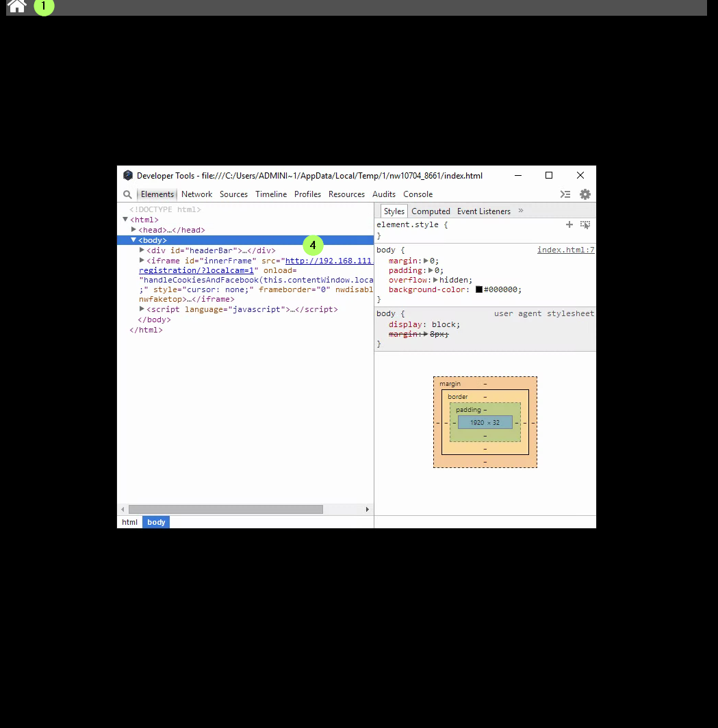Image resolution: width=718 pixels, height=728 pixels.
Task: Click the scrollbar right arrow
Action: 368,509
